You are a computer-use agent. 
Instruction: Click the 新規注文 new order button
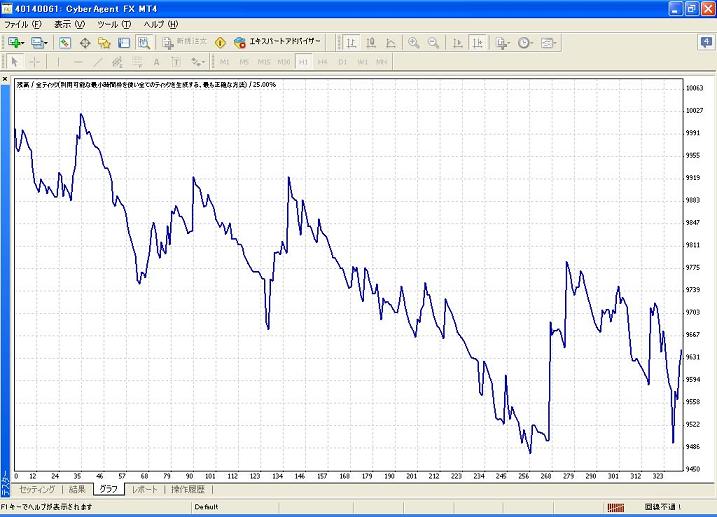(184, 43)
